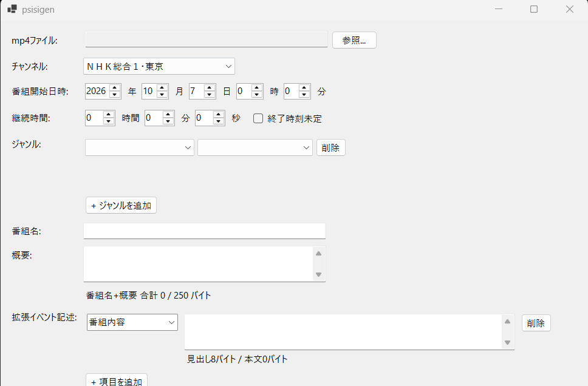Viewport: 588px width, 386px height.
Task: Decrease the duration 分 value
Action: click(168, 121)
